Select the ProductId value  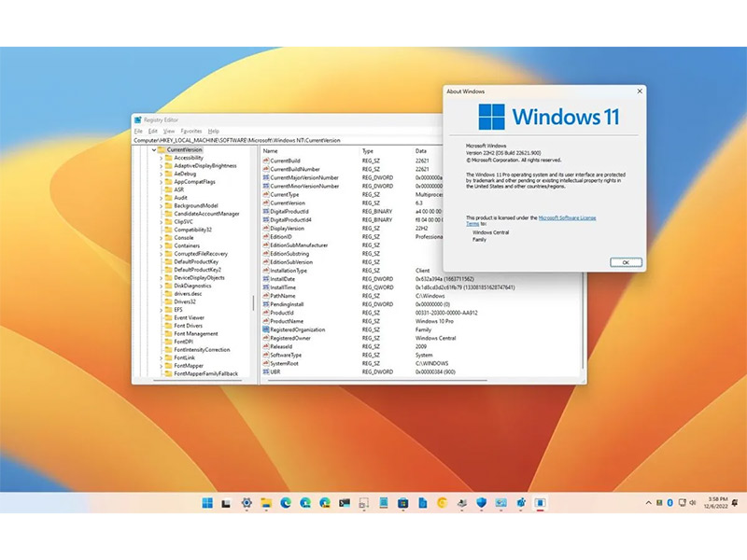point(282,313)
